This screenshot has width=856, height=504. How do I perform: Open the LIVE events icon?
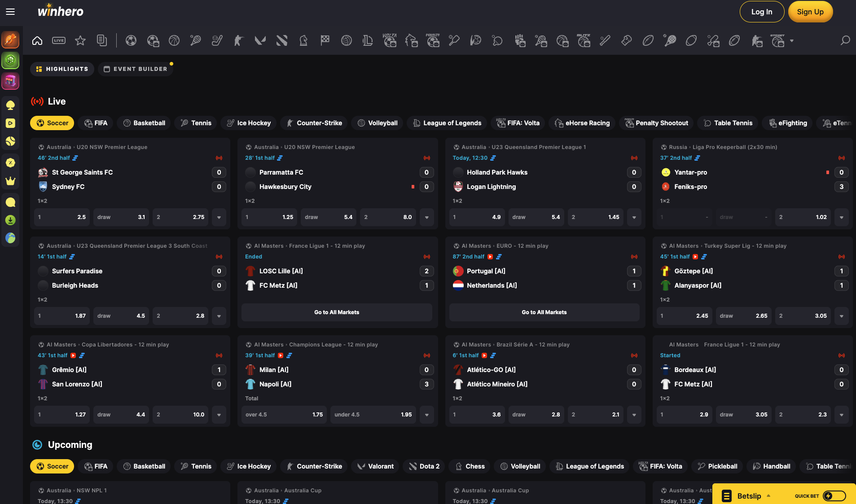(x=59, y=41)
